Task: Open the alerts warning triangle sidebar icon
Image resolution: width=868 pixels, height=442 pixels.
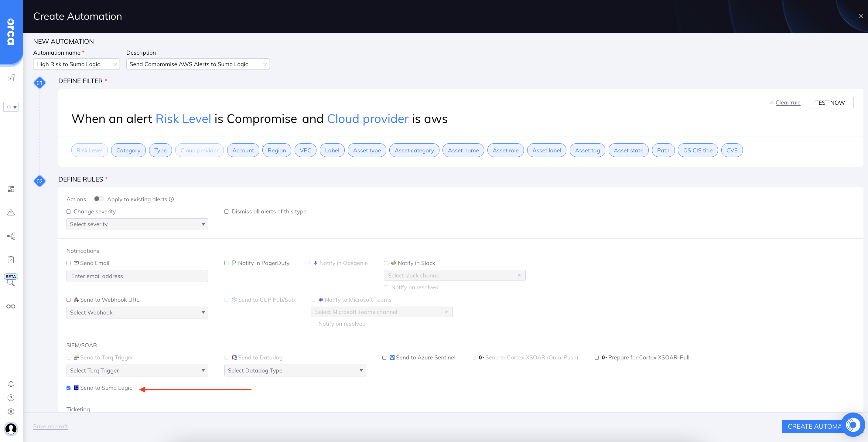Action: pos(11,212)
